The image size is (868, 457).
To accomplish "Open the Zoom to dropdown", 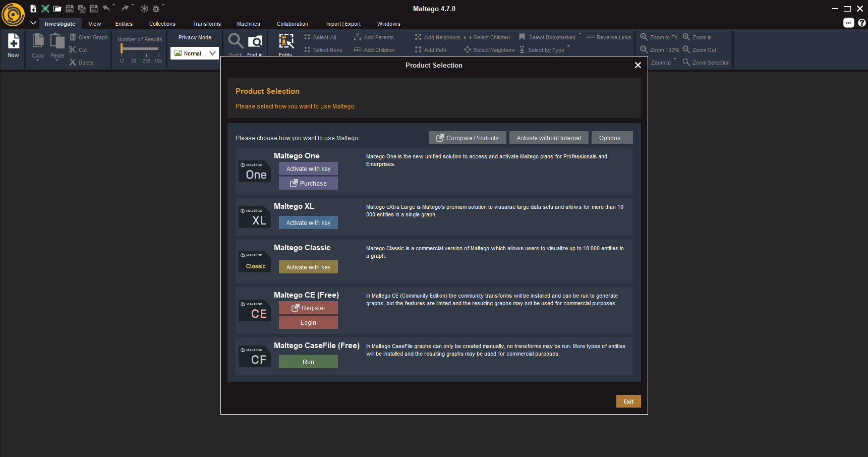I will (675, 59).
